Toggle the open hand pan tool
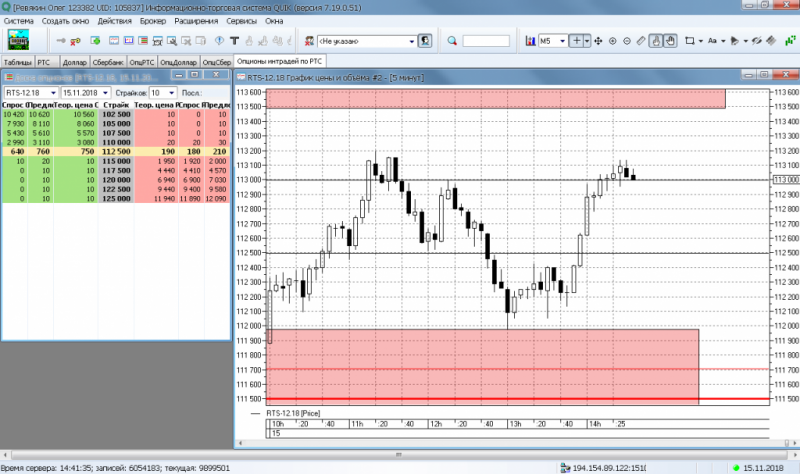Viewport: 800px width, 474px height. coord(670,41)
